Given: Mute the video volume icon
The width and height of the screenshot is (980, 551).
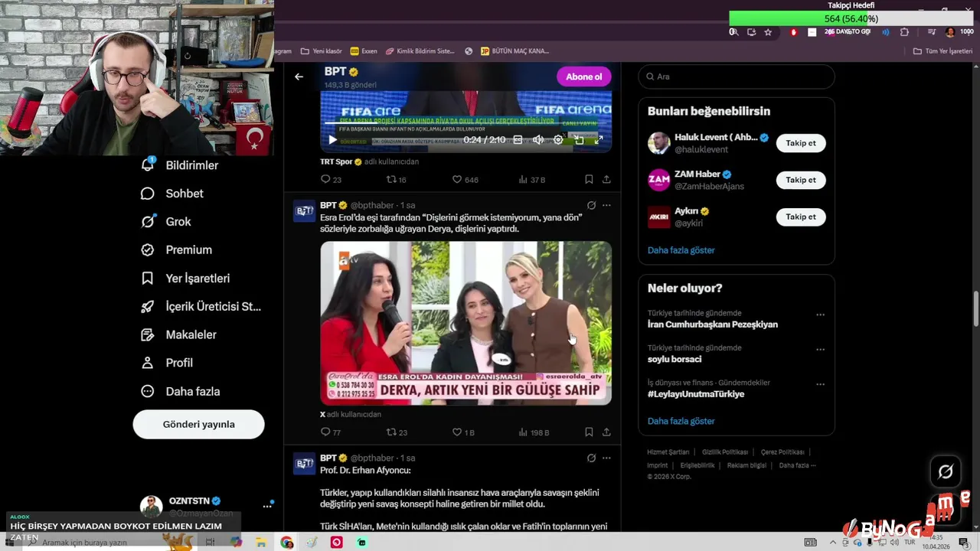Looking at the screenshot, I should click(538, 140).
